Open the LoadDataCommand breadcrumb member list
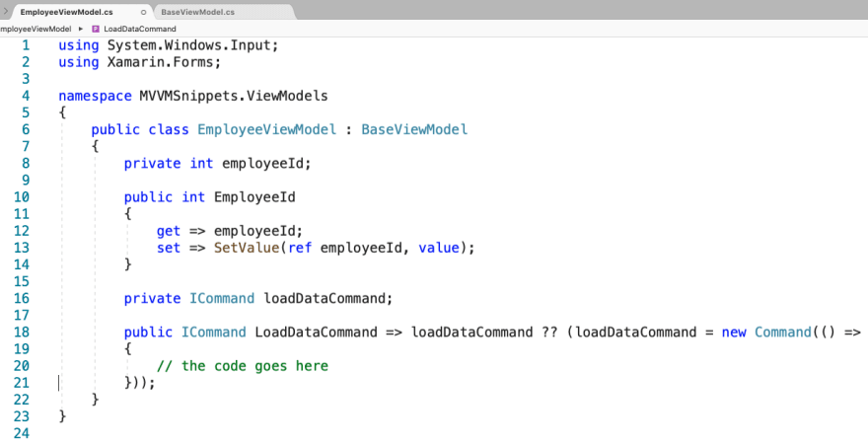The width and height of the screenshot is (868, 446). click(x=139, y=29)
